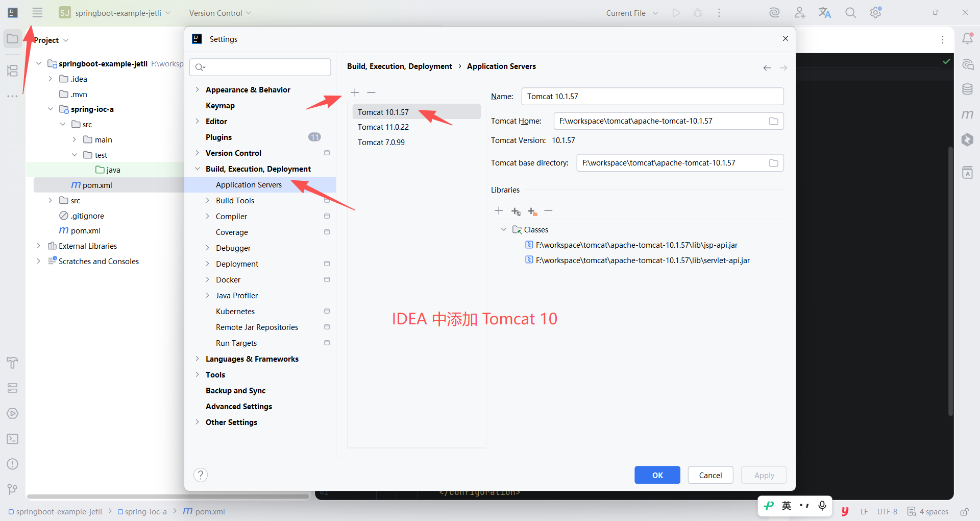
Task: Click the translation icon in title bar
Action: 825,13
